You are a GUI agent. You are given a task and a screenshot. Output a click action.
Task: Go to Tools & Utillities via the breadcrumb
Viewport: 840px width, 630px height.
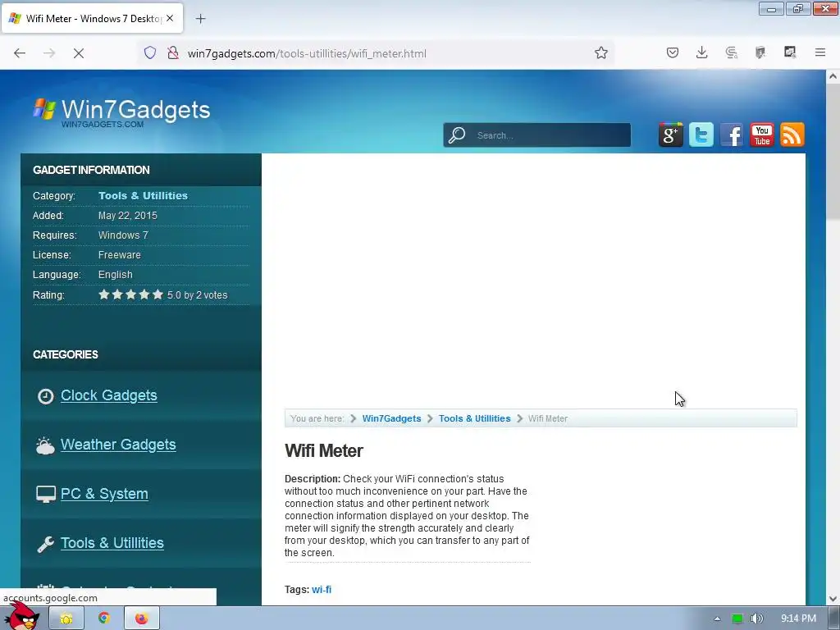475,418
